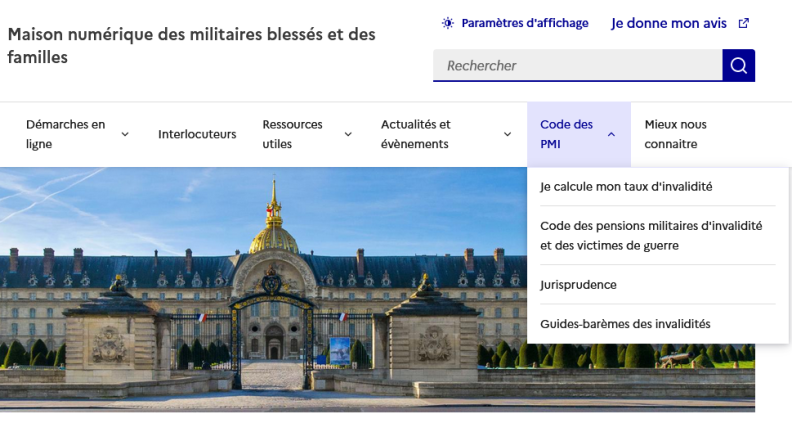
Task: Expand the Démarches en ligne menu
Action: (77, 134)
